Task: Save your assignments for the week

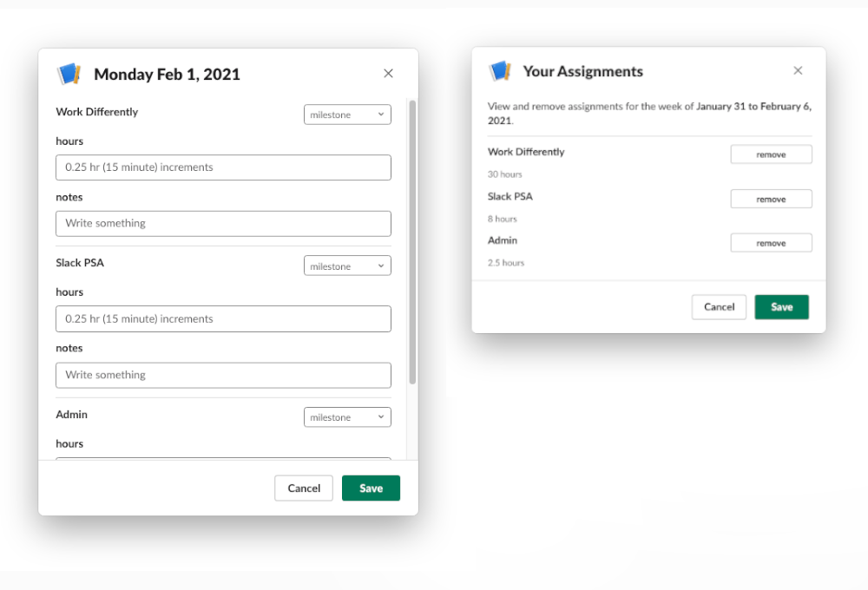Action: point(781,306)
